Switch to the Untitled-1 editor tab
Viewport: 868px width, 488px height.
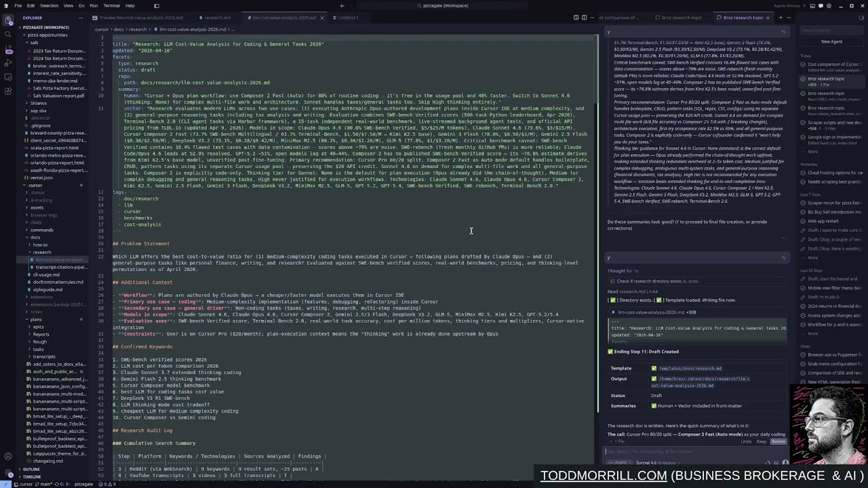[348, 18]
